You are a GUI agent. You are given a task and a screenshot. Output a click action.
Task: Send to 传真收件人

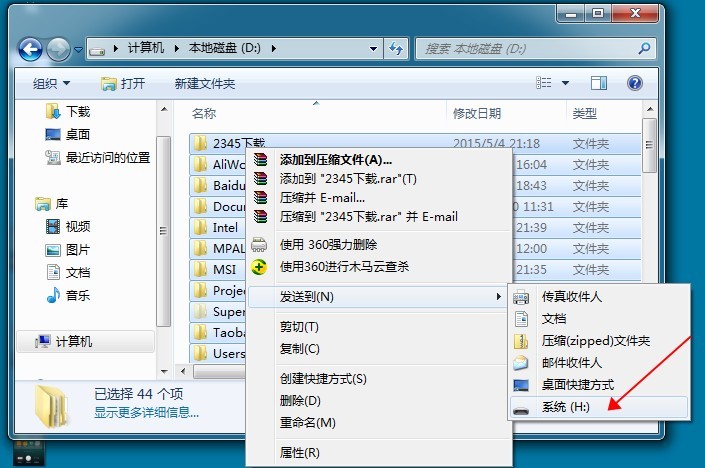(x=599, y=297)
